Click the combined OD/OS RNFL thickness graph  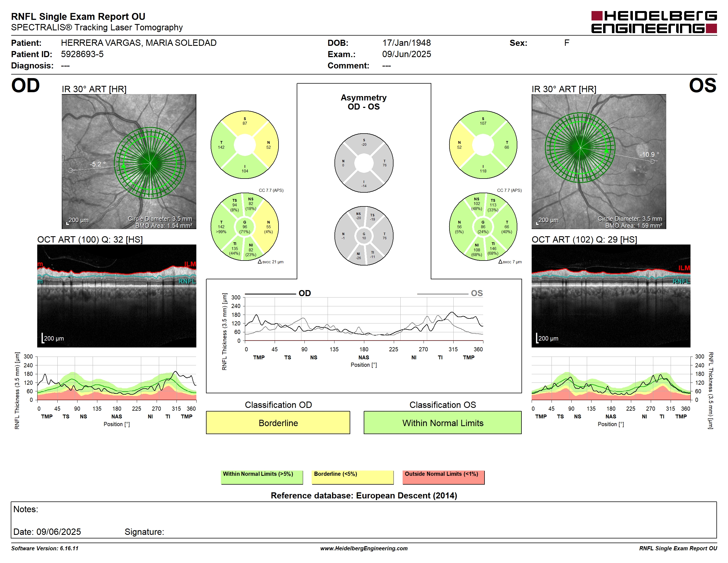click(364, 319)
